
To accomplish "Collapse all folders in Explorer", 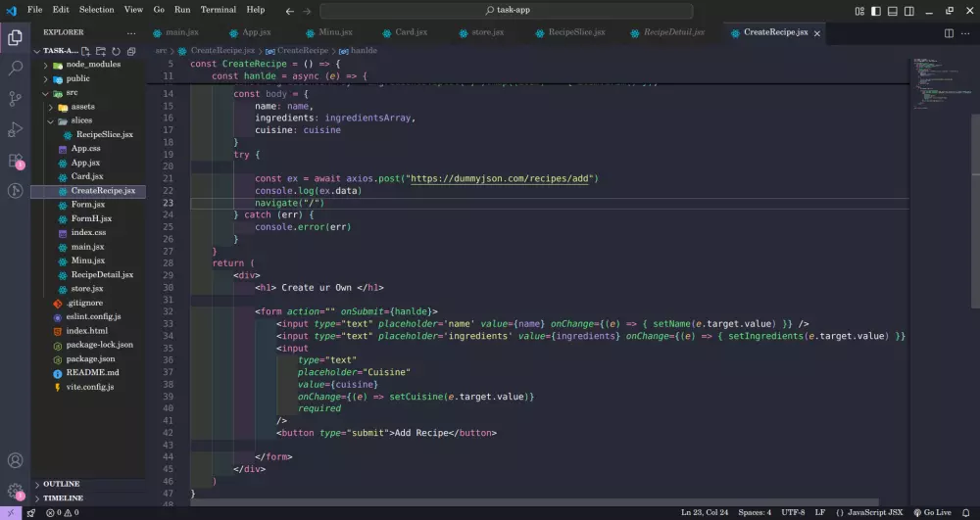I will [x=130, y=51].
